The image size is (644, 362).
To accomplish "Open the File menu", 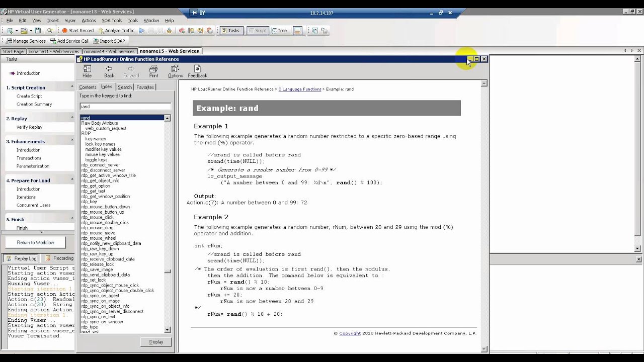I will [10, 21].
